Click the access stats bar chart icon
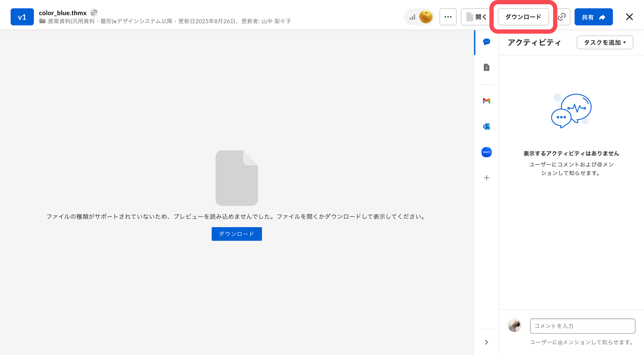644x355 pixels. tap(412, 17)
